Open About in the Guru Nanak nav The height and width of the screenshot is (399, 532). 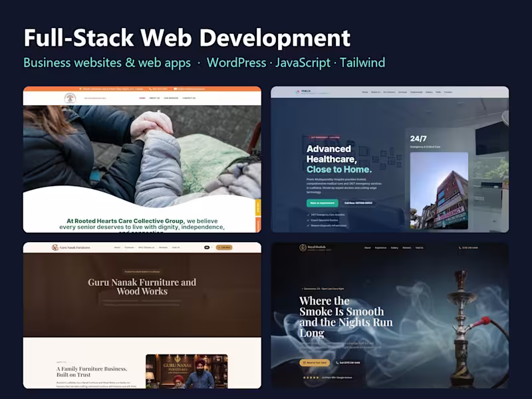[x=118, y=247]
